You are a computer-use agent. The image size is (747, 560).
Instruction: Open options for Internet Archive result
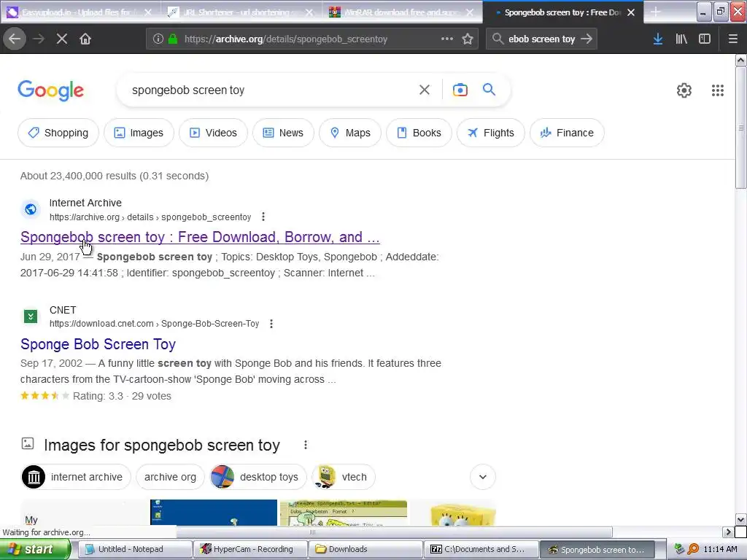click(x=263, y=217)
